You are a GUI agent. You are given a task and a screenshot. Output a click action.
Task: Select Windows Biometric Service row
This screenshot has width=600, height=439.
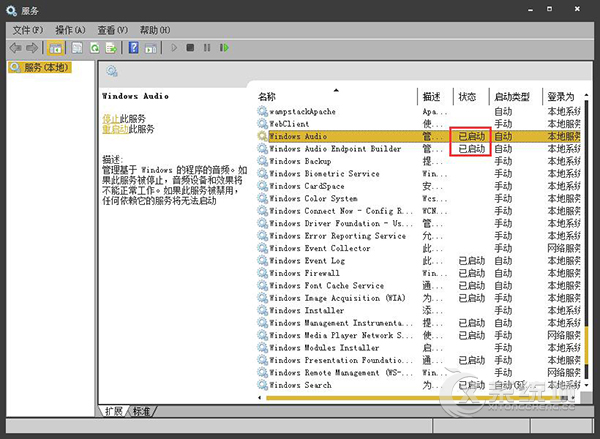tap(419, 173)
